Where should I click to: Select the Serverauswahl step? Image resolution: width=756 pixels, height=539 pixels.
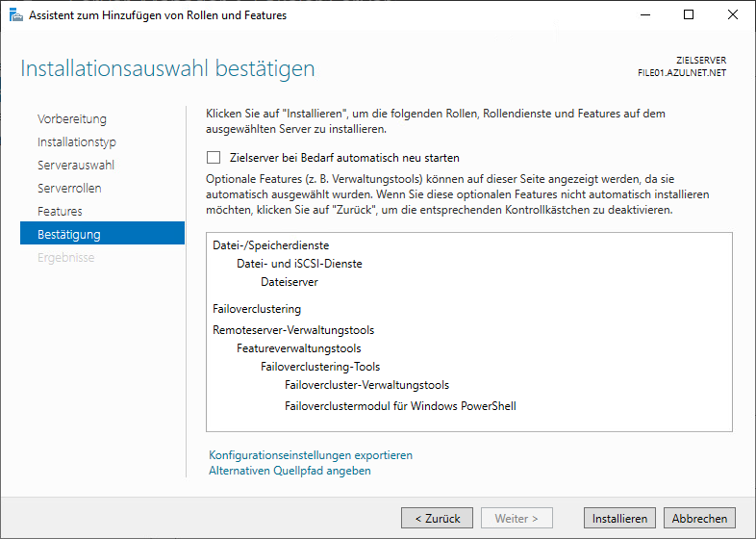tap(76, 166)
